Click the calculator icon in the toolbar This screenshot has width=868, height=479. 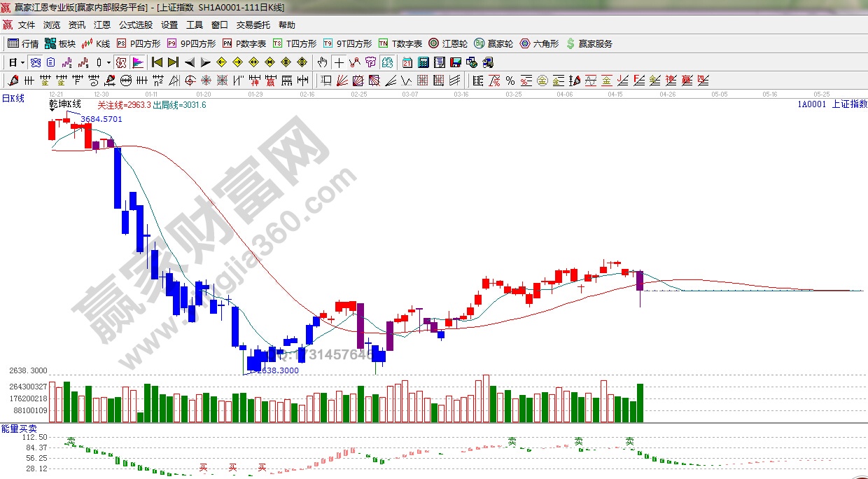click(x=423, y=62)
